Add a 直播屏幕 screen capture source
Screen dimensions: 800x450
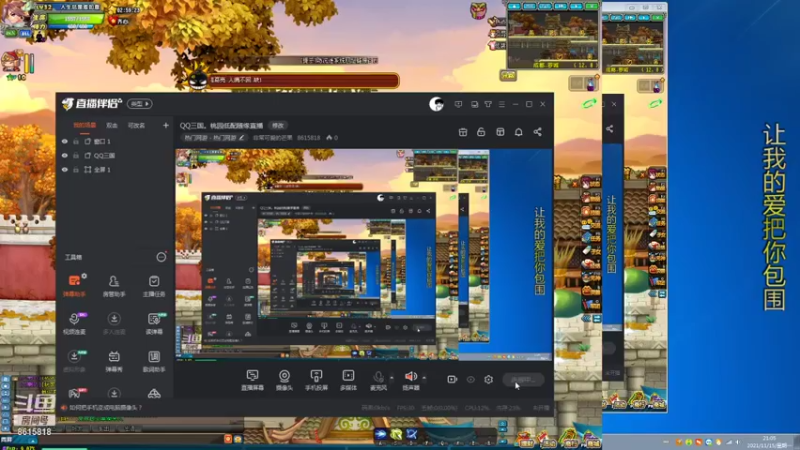tap(253, 380)
